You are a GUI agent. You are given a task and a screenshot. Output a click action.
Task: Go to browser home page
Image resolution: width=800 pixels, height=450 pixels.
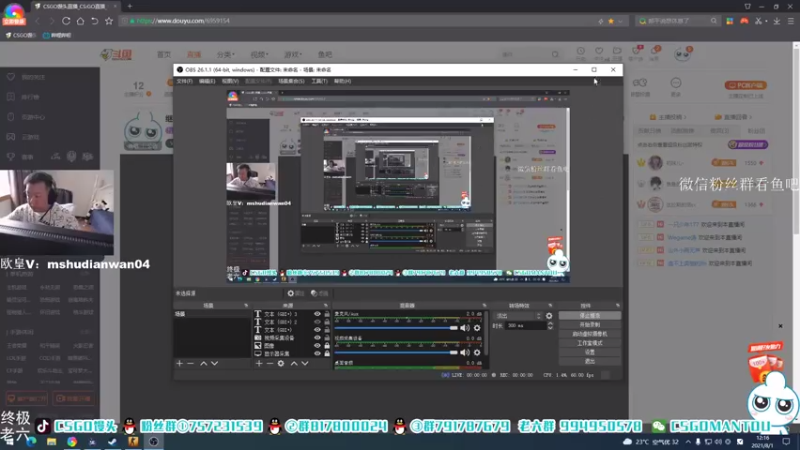pos(81,21)
